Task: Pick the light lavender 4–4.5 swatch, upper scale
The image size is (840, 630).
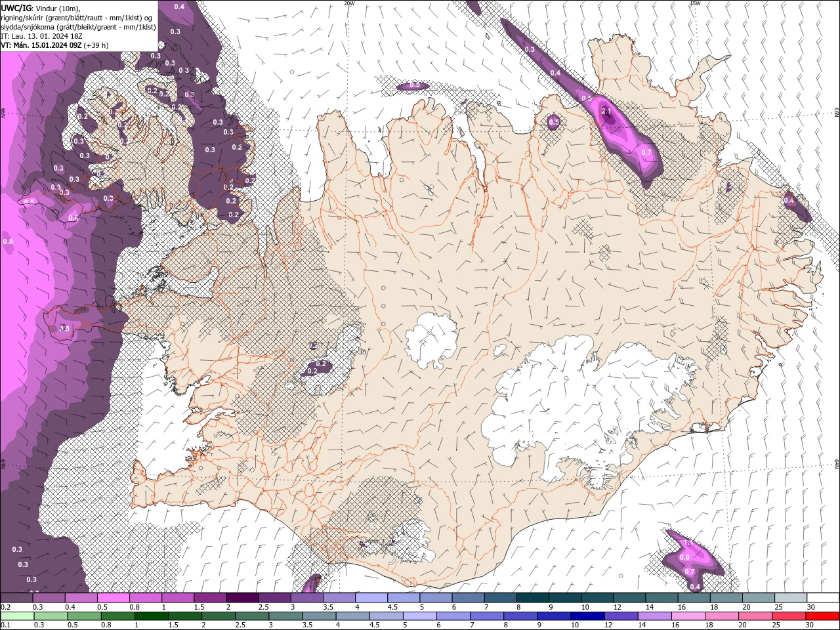Action: click(x=370, y=598)
